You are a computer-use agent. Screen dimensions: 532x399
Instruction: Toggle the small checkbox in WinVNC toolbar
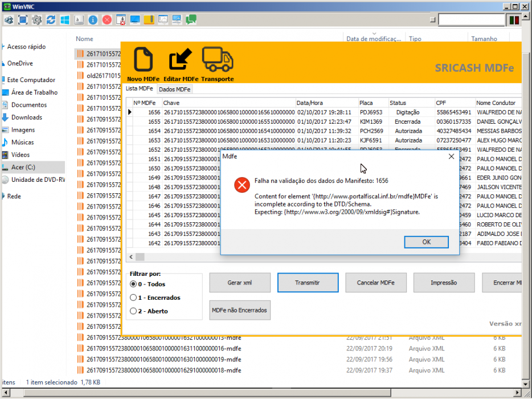[x=432, y=20]
